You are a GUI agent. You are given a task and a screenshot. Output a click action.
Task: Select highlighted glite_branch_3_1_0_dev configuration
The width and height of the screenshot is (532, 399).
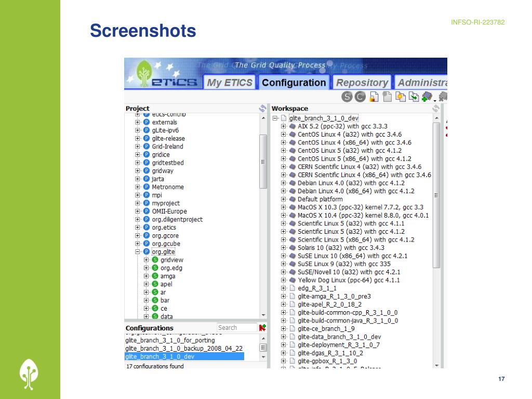coord(184,356)
